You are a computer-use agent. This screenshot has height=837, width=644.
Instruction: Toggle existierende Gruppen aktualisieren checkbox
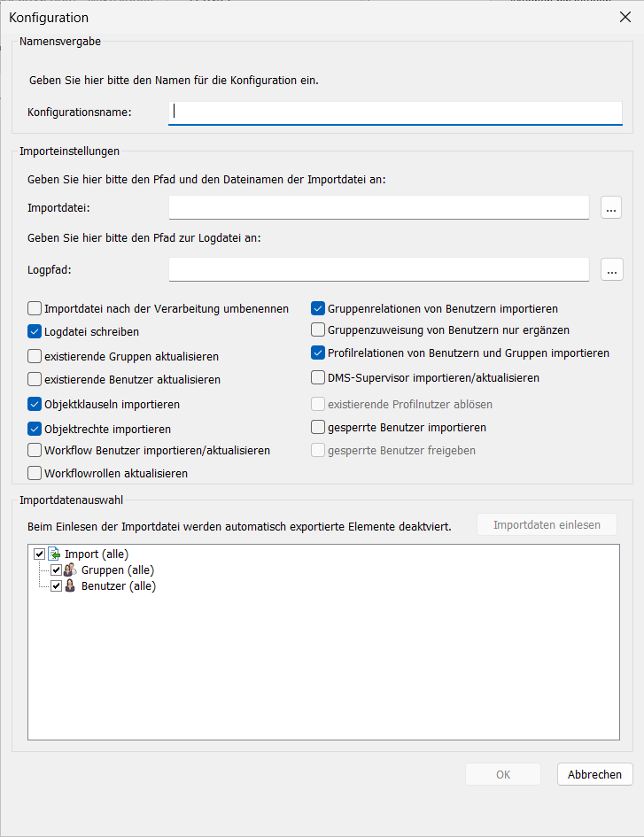pyautogui.click(x=35, y=356)
